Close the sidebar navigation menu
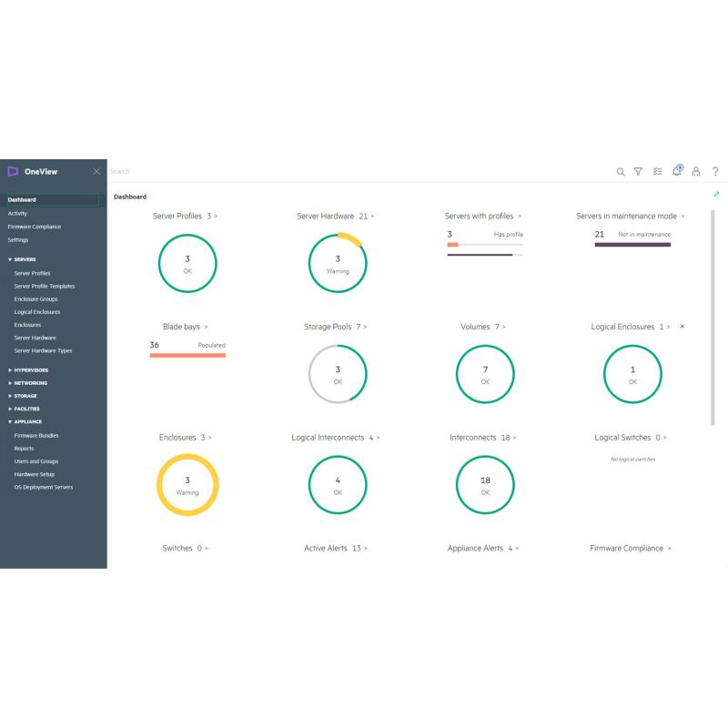The image size is (728, 728). [x=96, y=171]
